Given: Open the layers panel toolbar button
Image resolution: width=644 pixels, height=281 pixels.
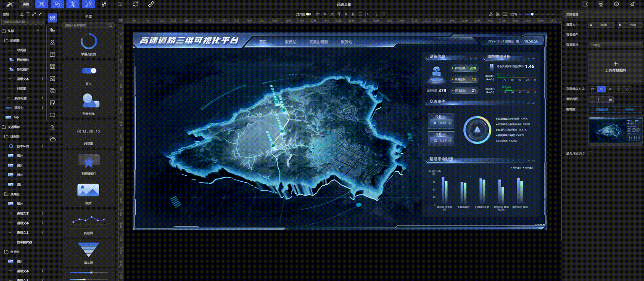Looking at the screenshot, I should [41, 4].
